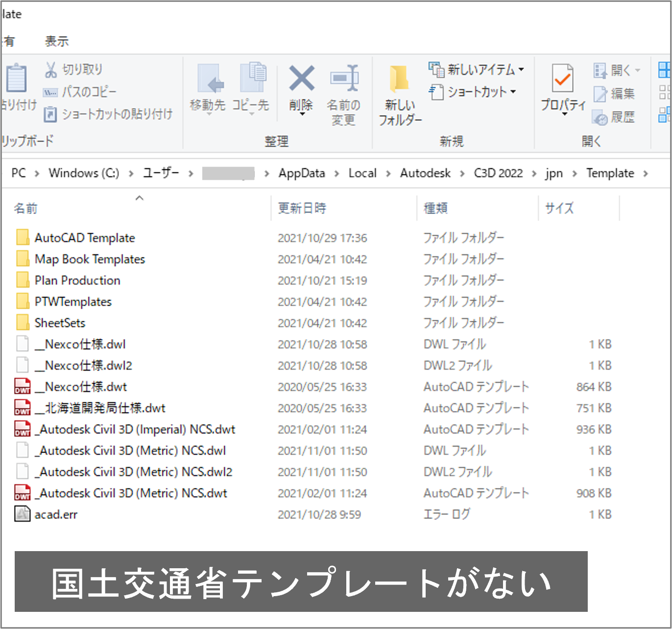
Task: Click the Move To (移動先) icon
Action: click(209, 79)
